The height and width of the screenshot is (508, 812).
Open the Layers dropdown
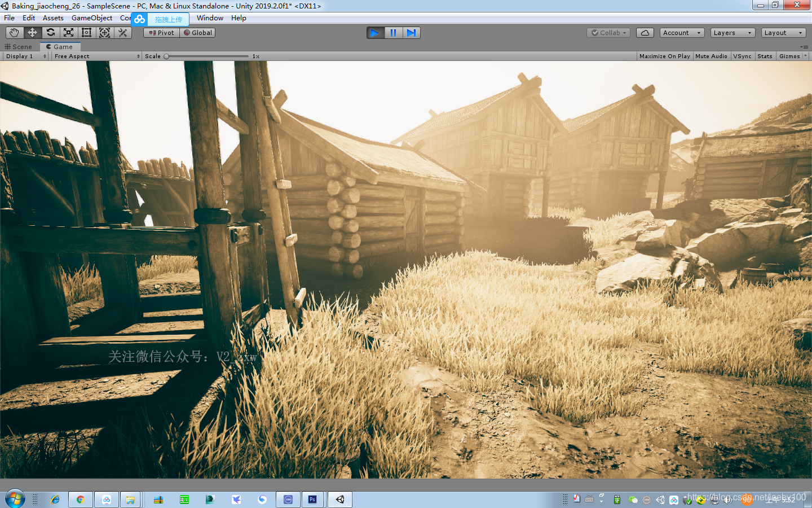click(732, 33)
